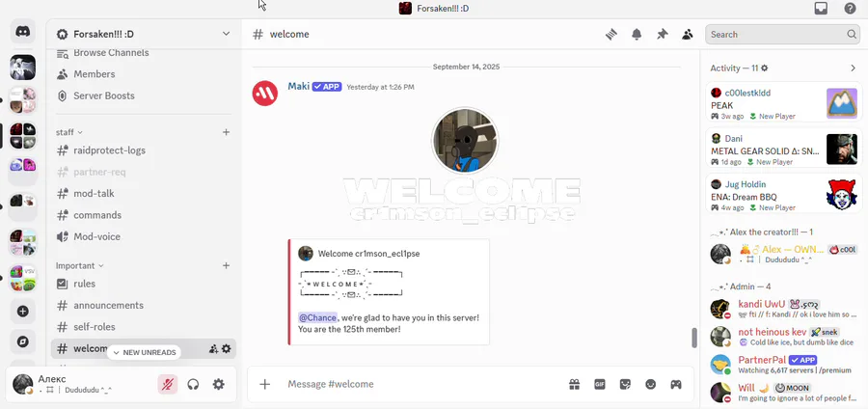Open the Inbox icon in title bar
868x409 pixels.
pyautogui.click(x=821, y=9)
